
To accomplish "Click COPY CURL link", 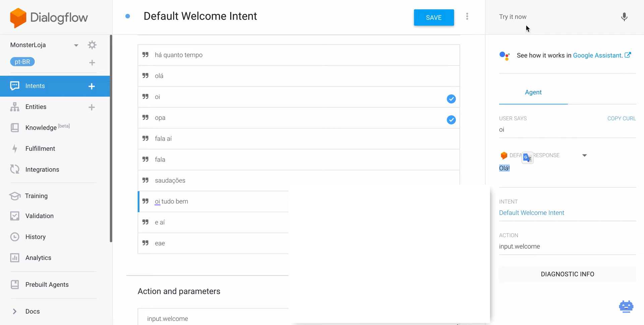I will pyautogui.click(x=622, y=119).
